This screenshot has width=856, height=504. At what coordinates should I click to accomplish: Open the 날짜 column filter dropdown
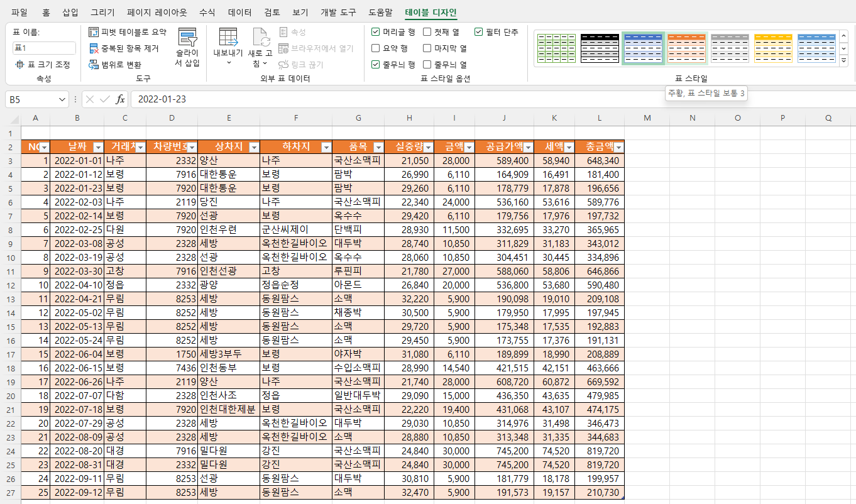tap(97, 147)
